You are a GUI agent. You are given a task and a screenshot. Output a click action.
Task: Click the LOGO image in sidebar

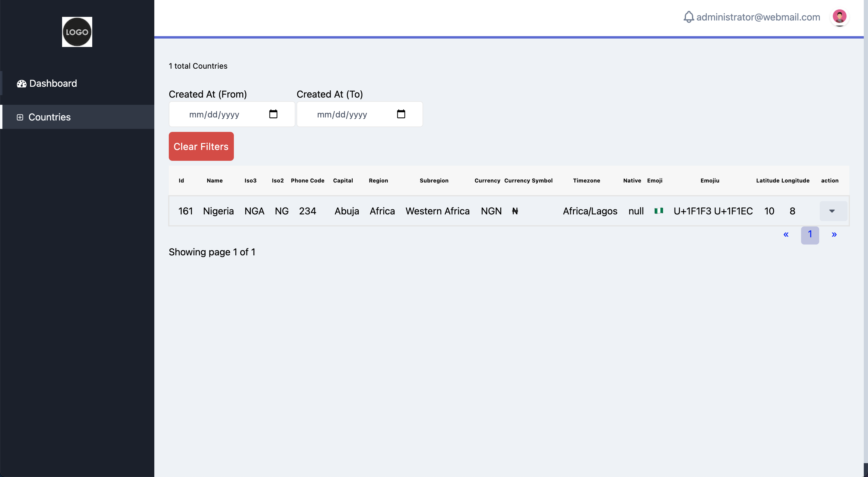point(77,32)
